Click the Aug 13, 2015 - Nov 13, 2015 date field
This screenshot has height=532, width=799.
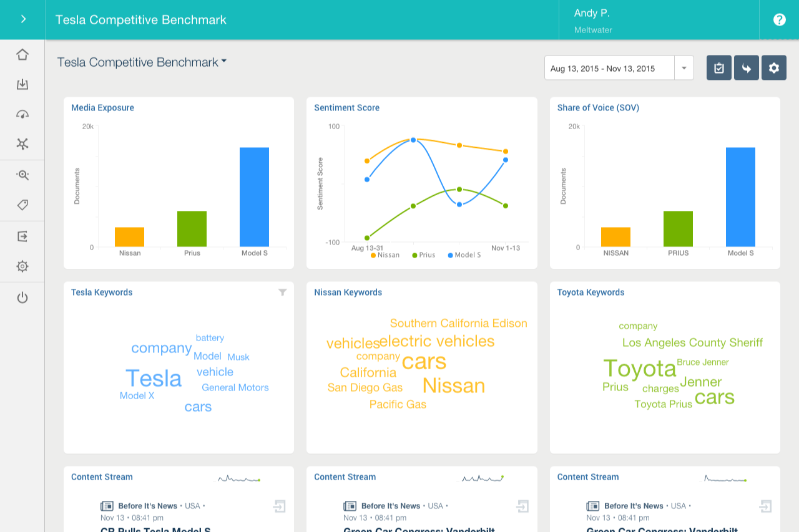(x=609, y=68)
